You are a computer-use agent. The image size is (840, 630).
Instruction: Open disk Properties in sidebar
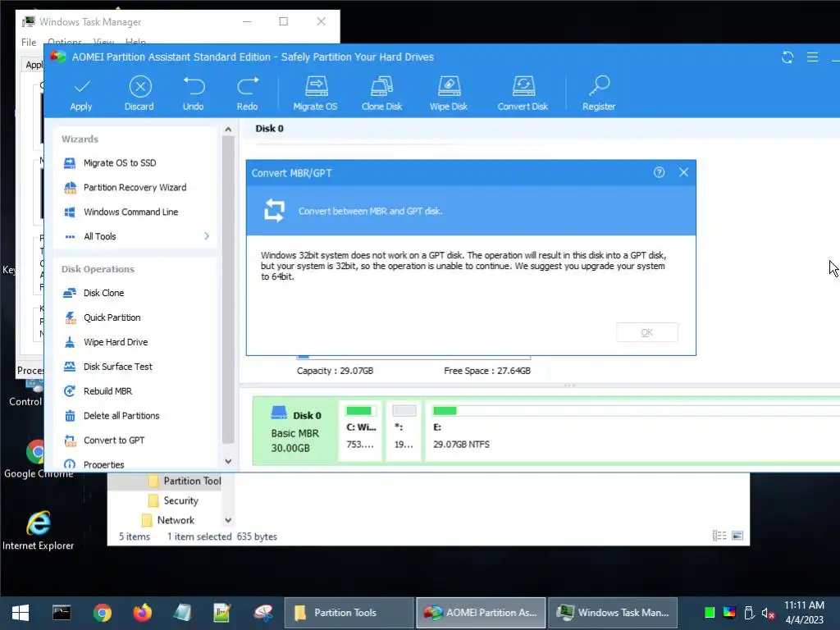[104, 464]
